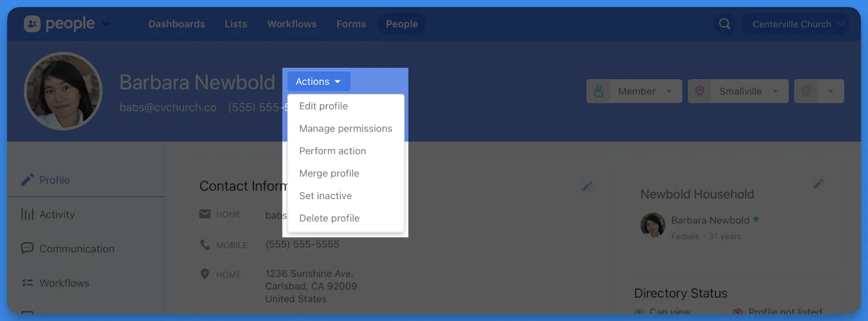Click Barbara Newbold's large profile photo

pos(63,91)
